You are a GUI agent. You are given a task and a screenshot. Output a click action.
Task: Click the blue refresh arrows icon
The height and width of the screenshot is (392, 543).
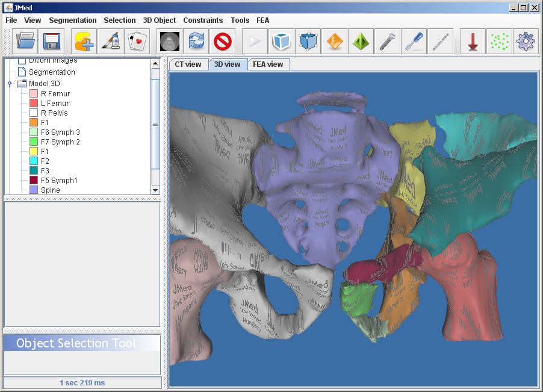click(196, 42)
